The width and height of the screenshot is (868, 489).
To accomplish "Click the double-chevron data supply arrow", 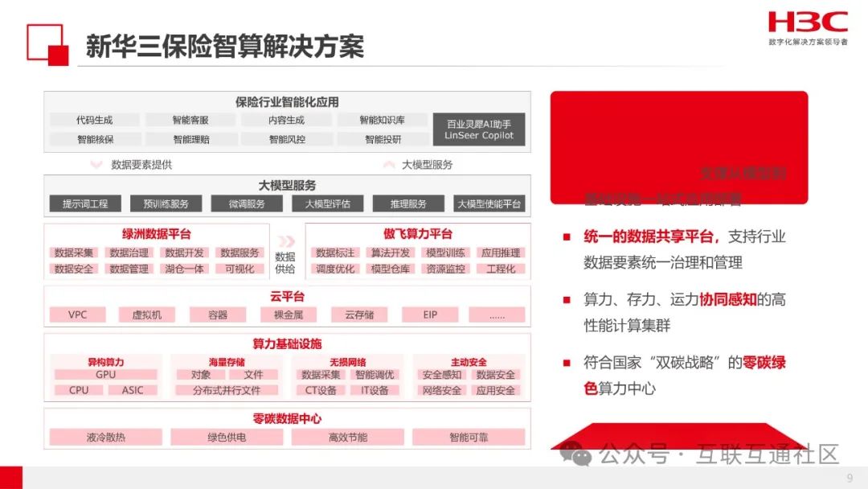I will tap(286, 241).
